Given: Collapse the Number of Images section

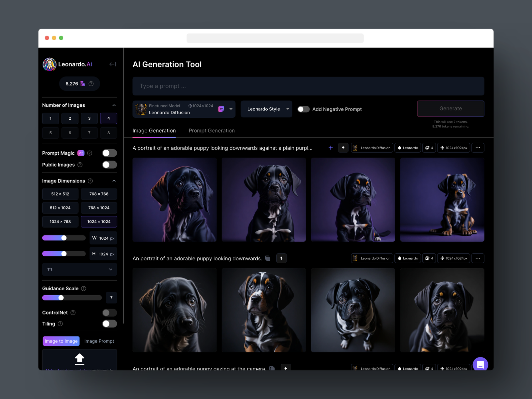Looking at the screenshot, I should [x=114, y=105].
